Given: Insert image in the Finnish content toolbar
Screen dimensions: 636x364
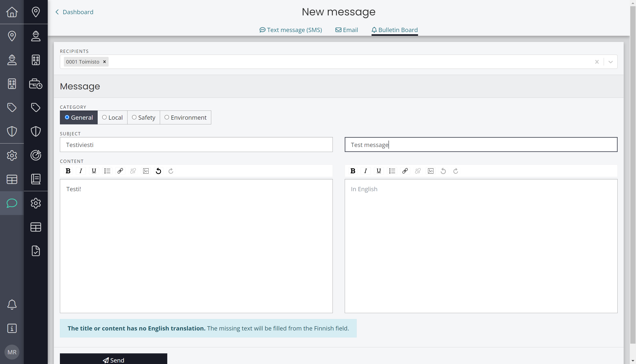Looking at the screenshot, I should [x=146, y=171].
